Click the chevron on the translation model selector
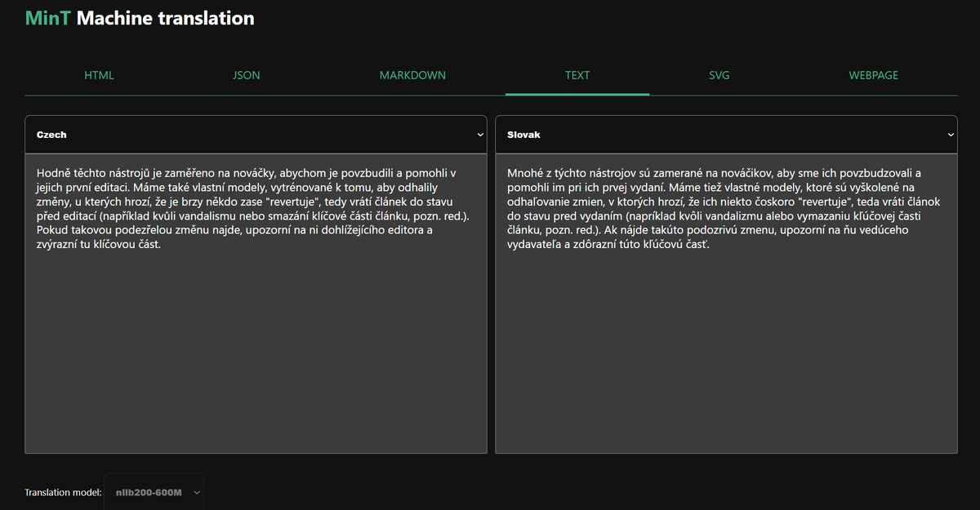Viewport: 980px width, 510px height. pos(197,493)
